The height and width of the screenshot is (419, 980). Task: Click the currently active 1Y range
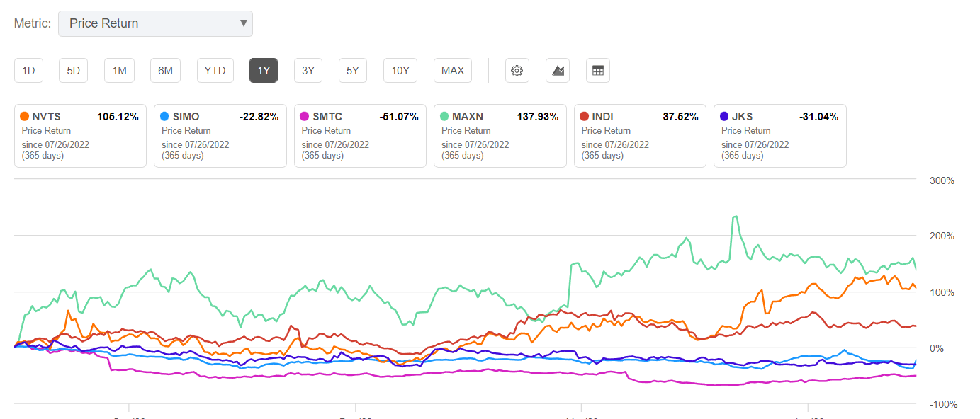pyautogui.click(x=263, y=70)
